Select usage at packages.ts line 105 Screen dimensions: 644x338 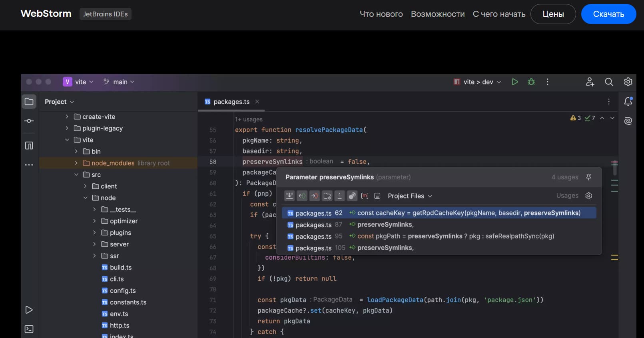(439, 248)
